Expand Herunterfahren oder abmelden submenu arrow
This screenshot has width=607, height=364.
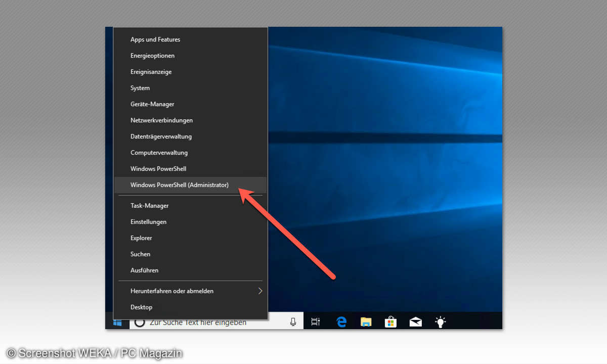[x=261, y=291]
